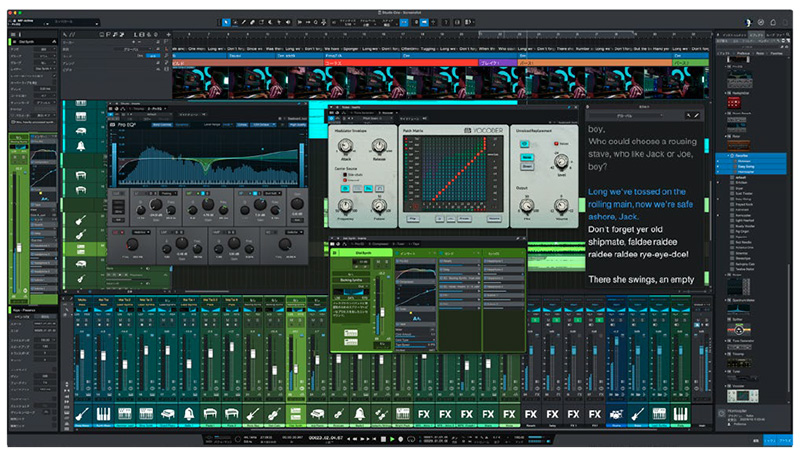Click red chorus section in arranger track
800x454 pixels.
401,63
